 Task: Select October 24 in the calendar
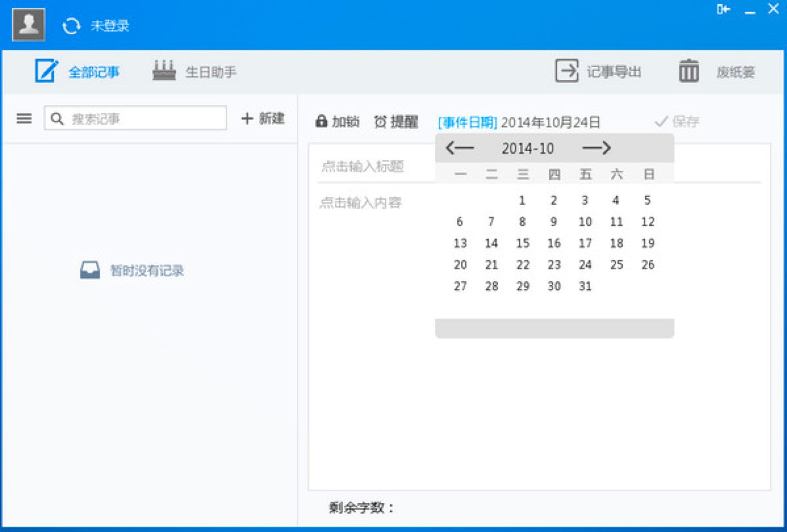(585, 265)
